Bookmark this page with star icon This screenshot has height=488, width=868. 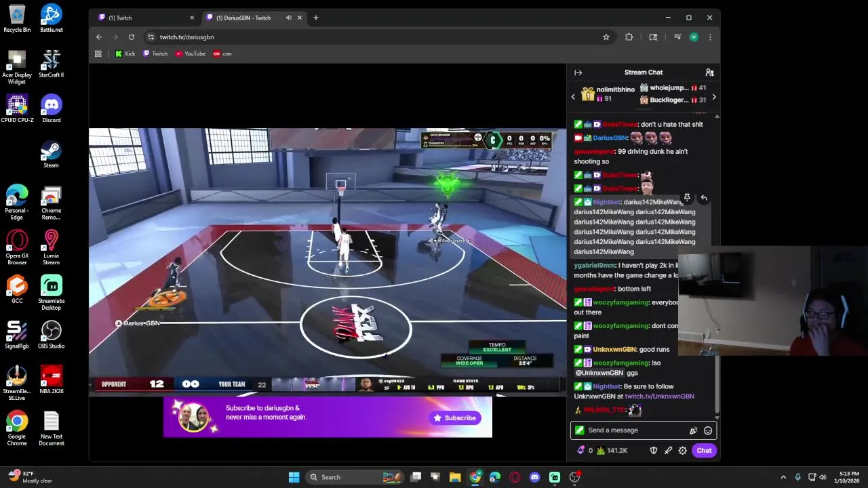[606, 37]
